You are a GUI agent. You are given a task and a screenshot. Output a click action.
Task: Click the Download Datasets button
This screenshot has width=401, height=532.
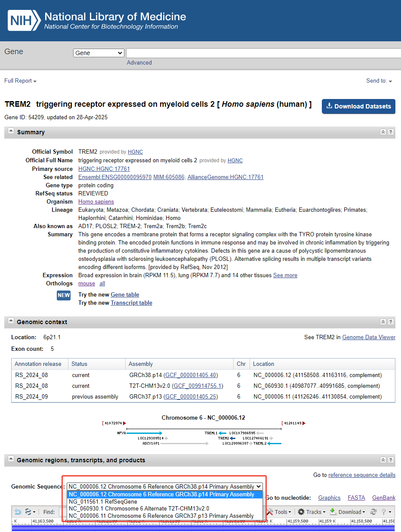358,106
